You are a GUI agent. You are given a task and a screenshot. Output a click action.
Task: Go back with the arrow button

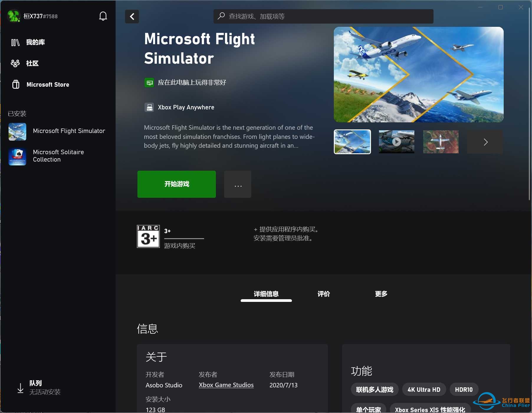coord(132,17)
